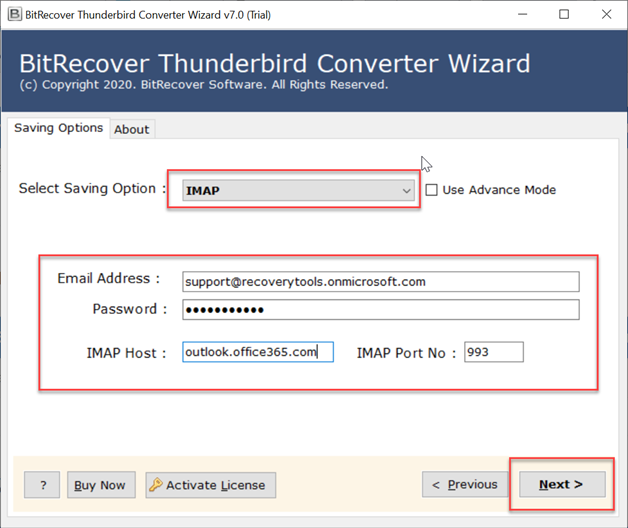The height and width of the screenshot is (528, 628).
Task: Open the About tab
Action: click(132, 129)
